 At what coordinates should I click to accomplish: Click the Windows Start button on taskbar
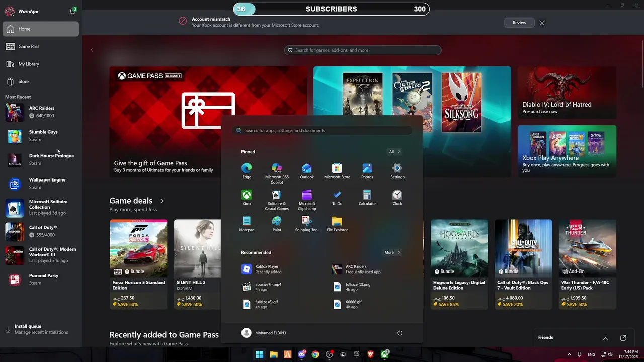click(x=259, y=354)
